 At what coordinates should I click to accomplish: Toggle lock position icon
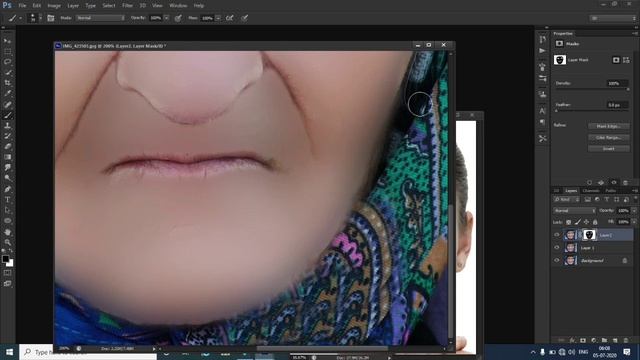pyautogui.click(x=586, y=222)
